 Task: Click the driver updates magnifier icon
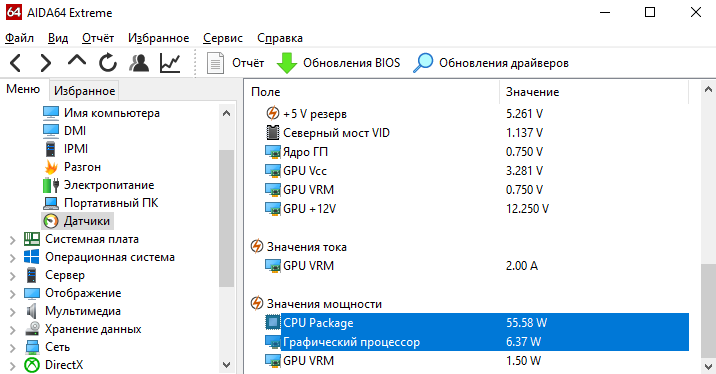tap(423, 63)
